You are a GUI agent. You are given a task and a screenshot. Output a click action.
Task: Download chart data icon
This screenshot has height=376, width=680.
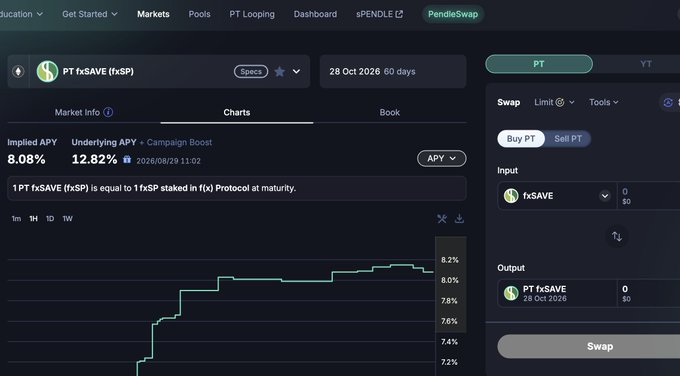pos(459,219)
